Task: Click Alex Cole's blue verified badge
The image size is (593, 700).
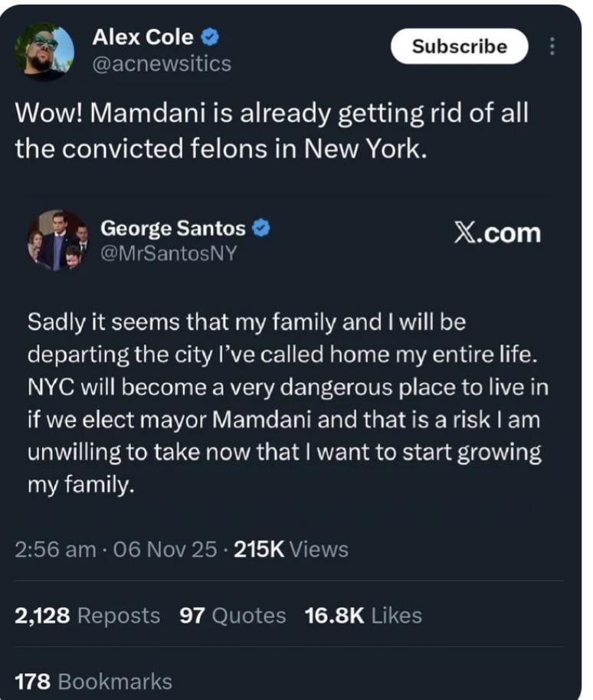Action: (211, 36)
